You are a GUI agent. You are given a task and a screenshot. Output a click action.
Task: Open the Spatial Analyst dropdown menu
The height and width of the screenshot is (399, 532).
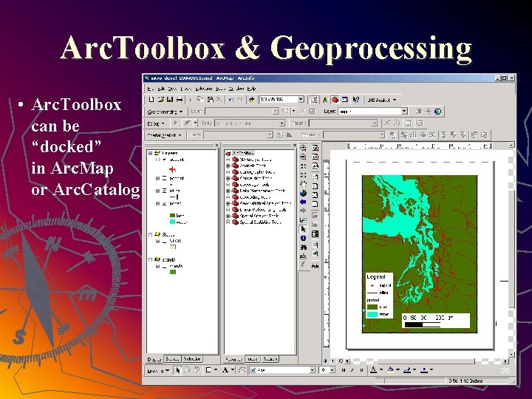[x=164, y=135]
